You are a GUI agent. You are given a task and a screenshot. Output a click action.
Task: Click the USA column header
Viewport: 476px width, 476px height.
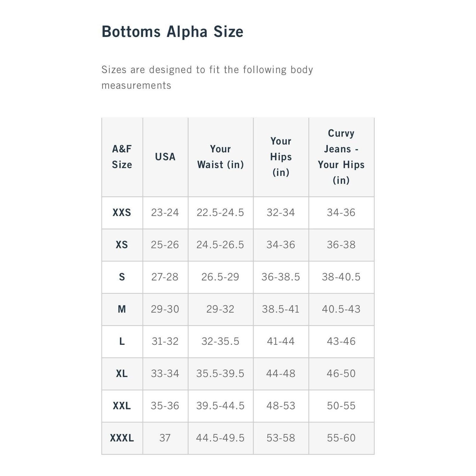click(x=165, y=157)
